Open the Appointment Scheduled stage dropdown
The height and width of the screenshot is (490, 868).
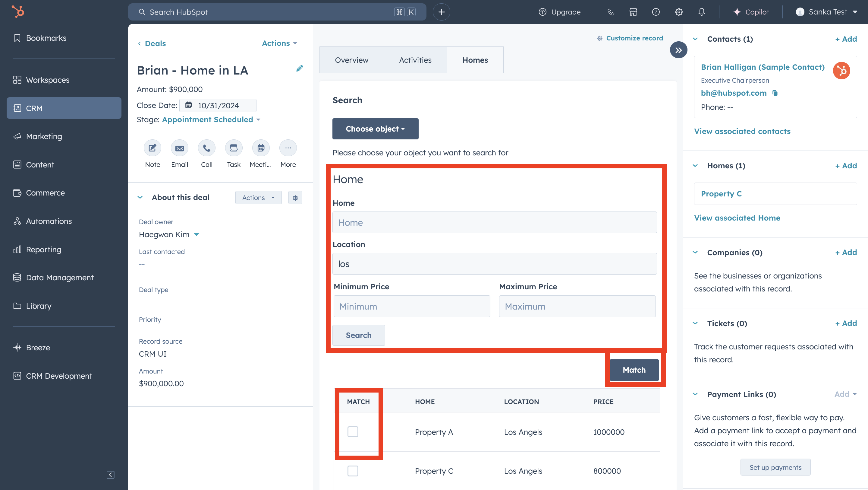coord(211,120)
